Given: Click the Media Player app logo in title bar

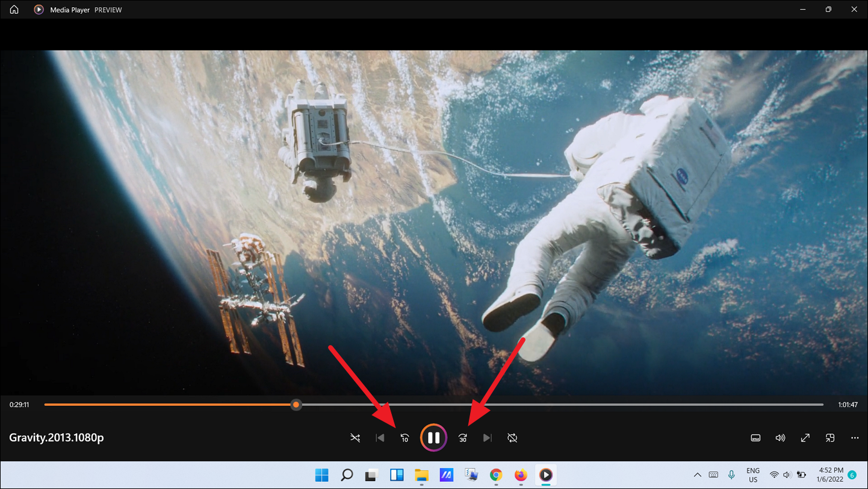Looking at the screenshot, I should point(39,10).
